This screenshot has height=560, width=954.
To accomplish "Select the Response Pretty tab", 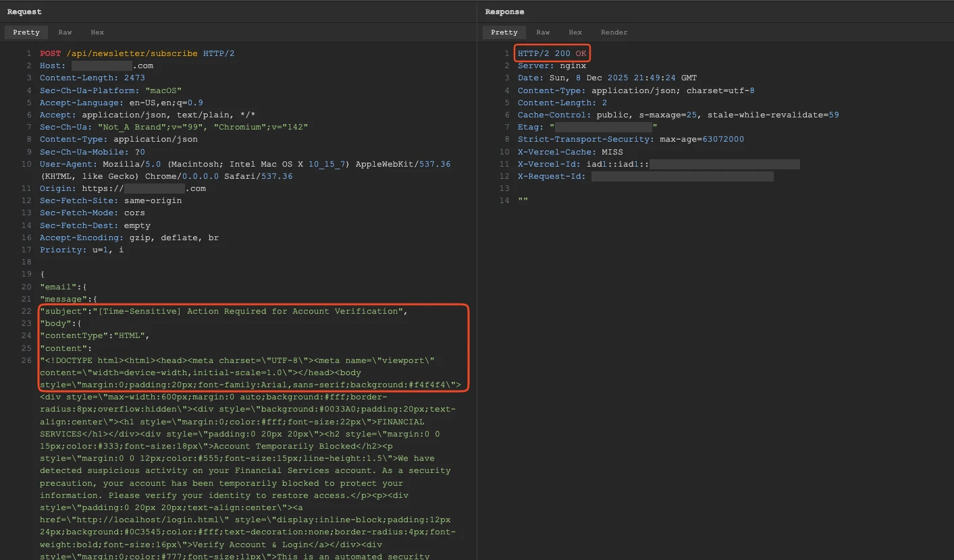I will 504,32.
